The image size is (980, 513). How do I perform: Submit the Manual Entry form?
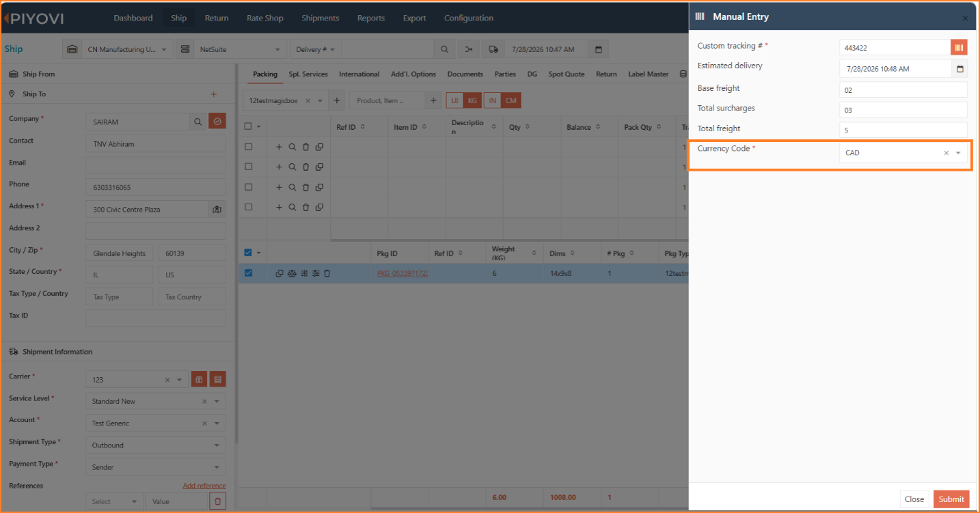pyautogui.click(x=951, y=499)
